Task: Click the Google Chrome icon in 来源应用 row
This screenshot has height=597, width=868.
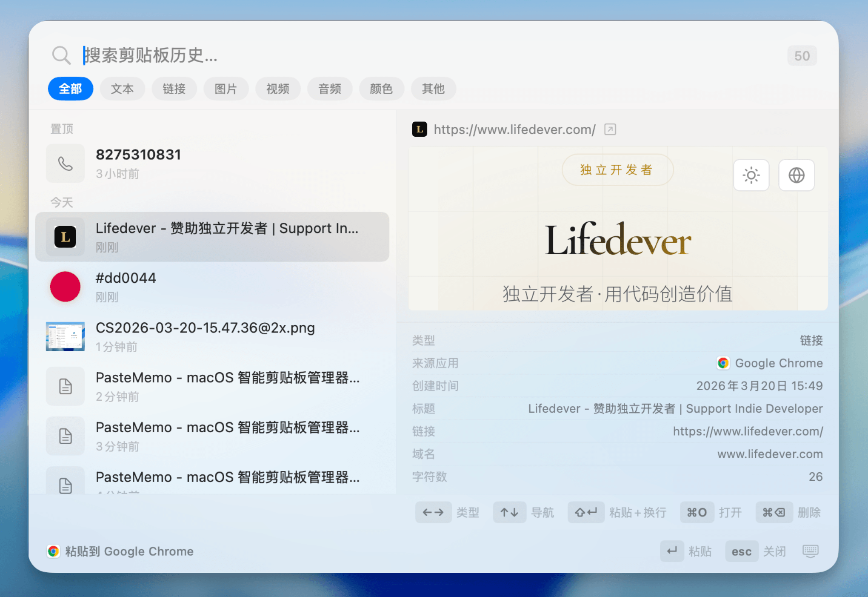Action: (723, 363)
